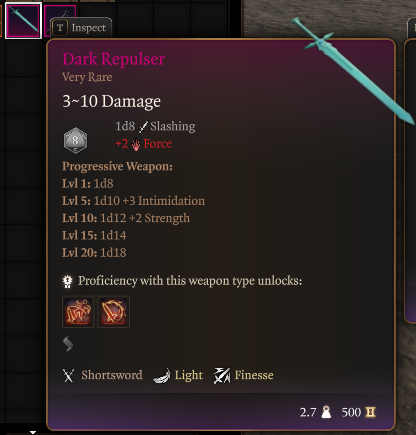Click the small white arrow below inventory

33,432
